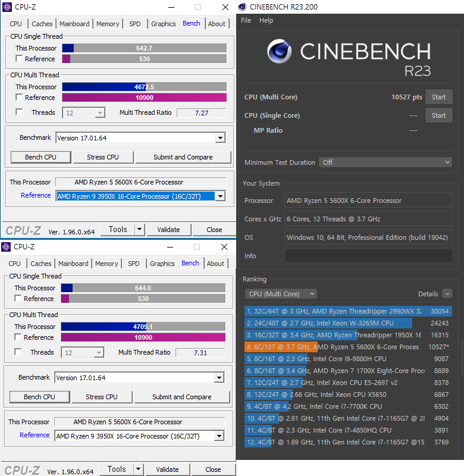464x476 pixels.
Task: Open the About tab in the bottom CPU-Z window
Action: [215, 264]
